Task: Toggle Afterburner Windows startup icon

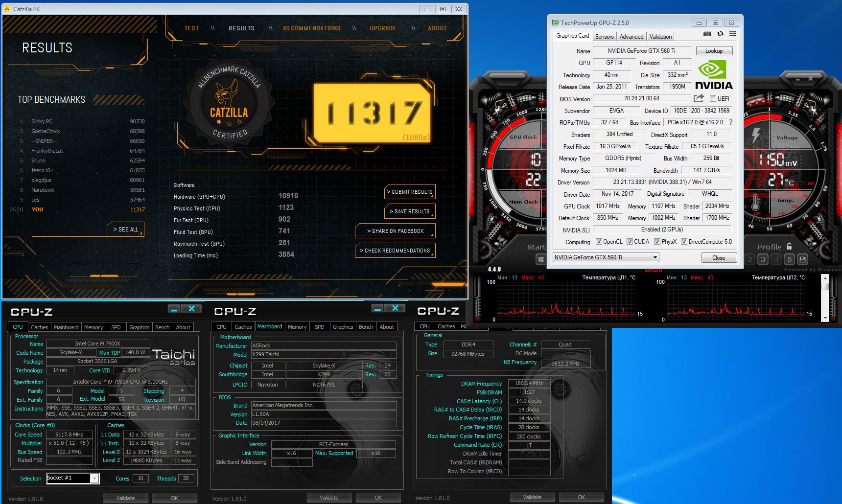Action: pyautogui.click(x=541, y=259)
